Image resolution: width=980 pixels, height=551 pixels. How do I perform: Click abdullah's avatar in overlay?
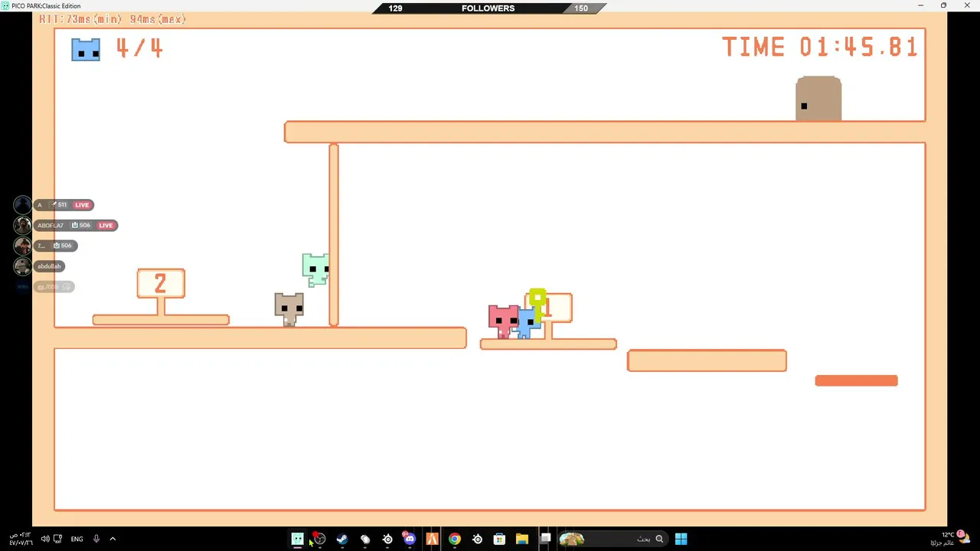click(22, 266)
